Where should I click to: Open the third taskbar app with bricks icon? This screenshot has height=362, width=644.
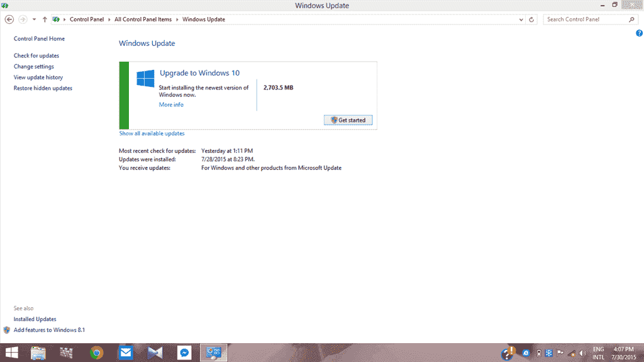click(x=66, y=353)
